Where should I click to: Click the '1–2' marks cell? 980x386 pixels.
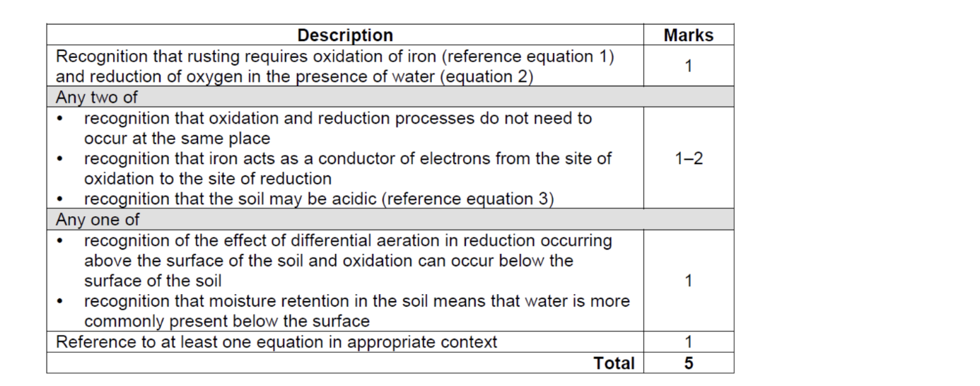688,158
